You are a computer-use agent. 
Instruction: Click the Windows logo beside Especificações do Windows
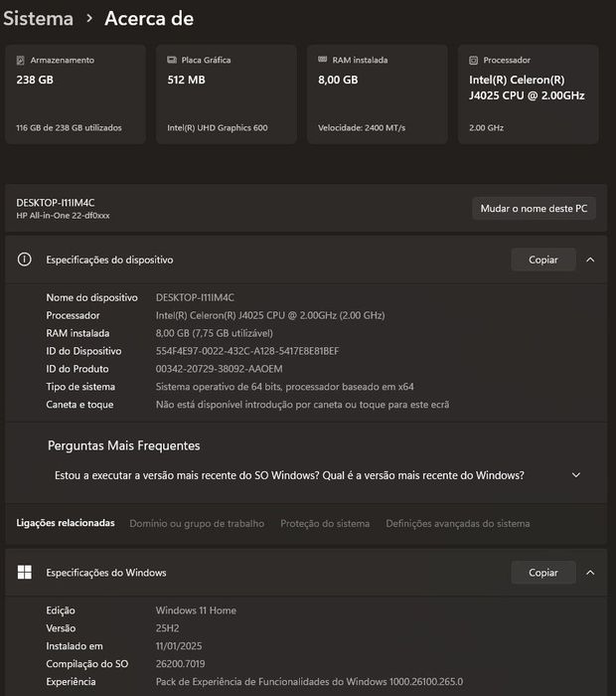pyautogui.click(x=25, y=573)
